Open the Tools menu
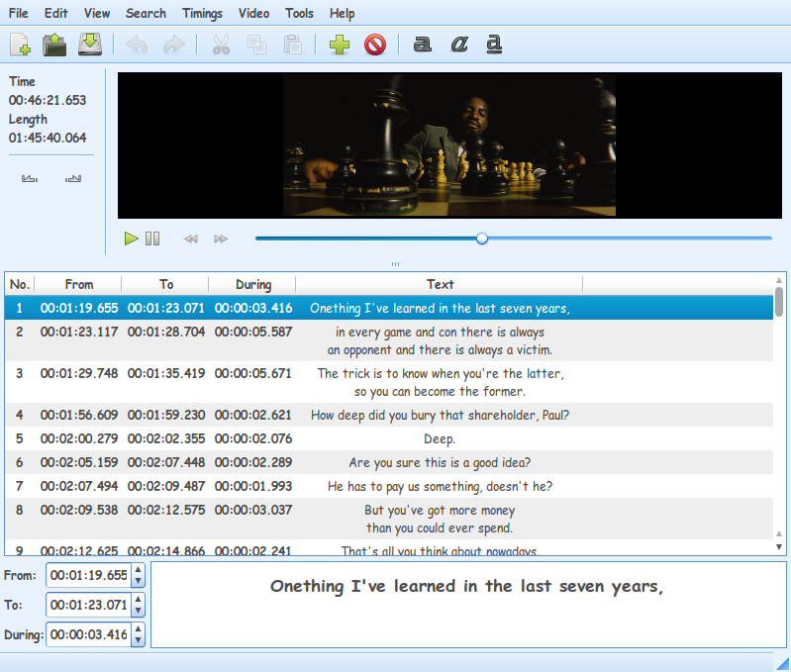This screenshot has width=791, height=672. (x=299, y=13)
